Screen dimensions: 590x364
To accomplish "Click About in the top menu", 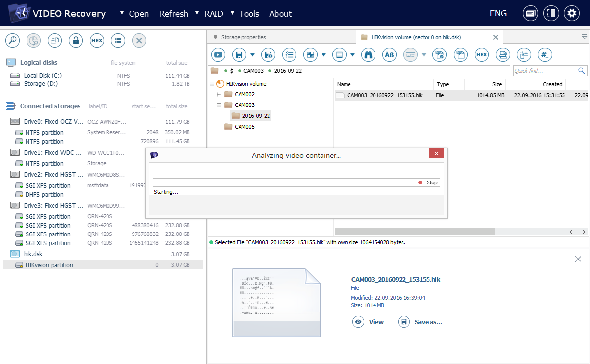I will coord(280,14).
